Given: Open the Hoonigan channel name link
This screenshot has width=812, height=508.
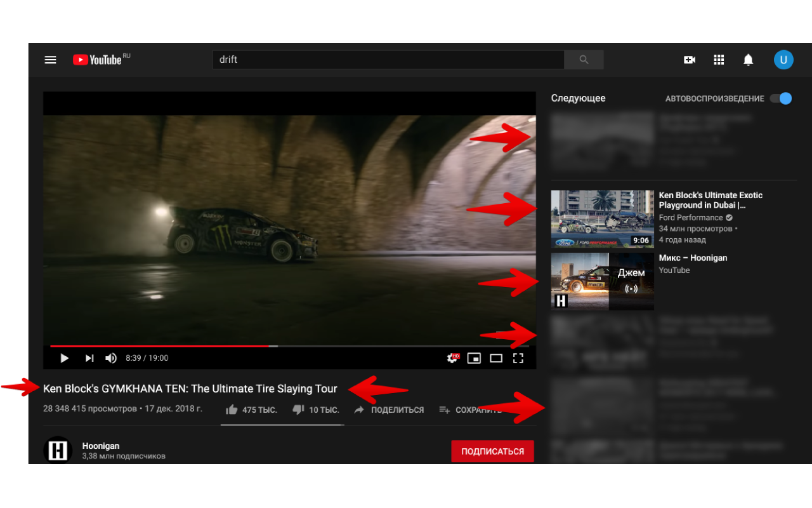Looking at the screenshot, I should tap(101, 446).
